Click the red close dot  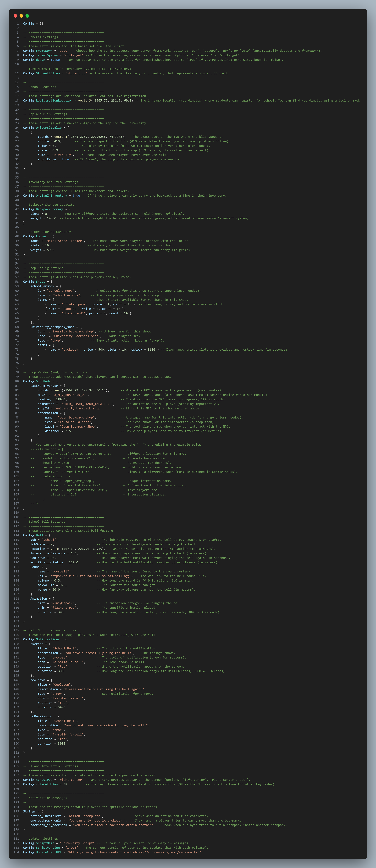click(x=15, y=16)
